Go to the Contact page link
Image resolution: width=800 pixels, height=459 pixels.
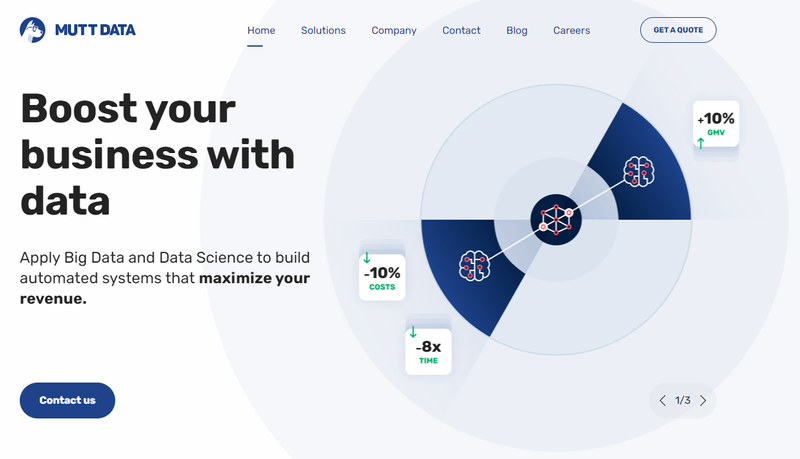click(461, 31)
